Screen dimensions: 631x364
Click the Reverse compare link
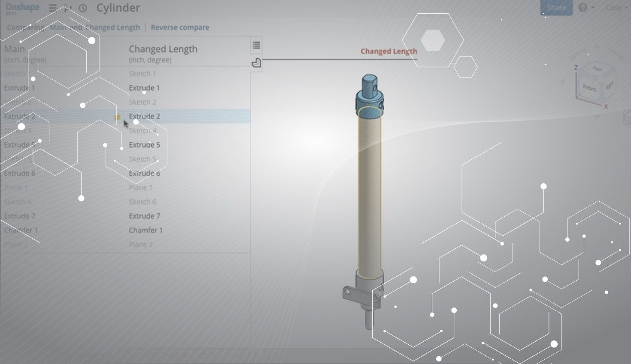tap(180, 27)
